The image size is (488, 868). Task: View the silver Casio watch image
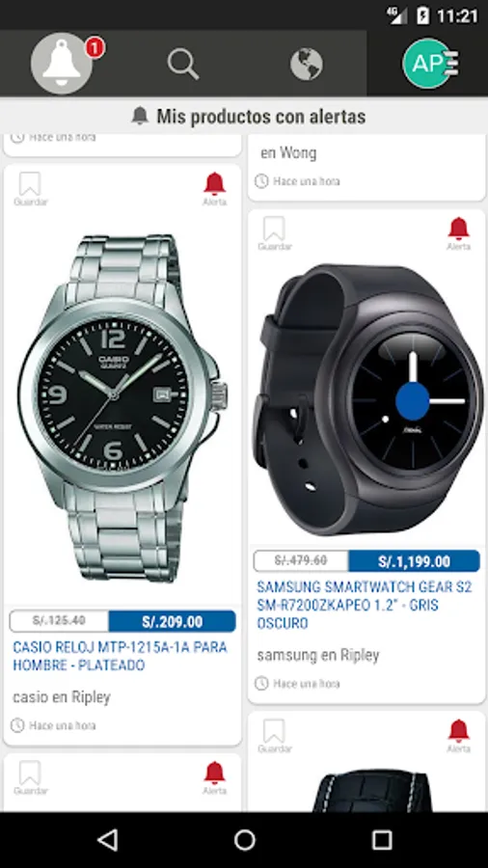[122, 409]
